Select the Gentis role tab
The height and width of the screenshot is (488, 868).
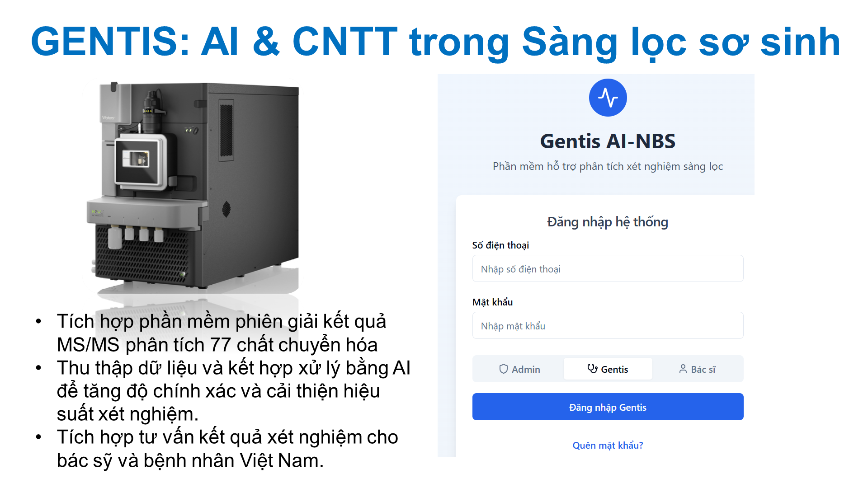608,369
